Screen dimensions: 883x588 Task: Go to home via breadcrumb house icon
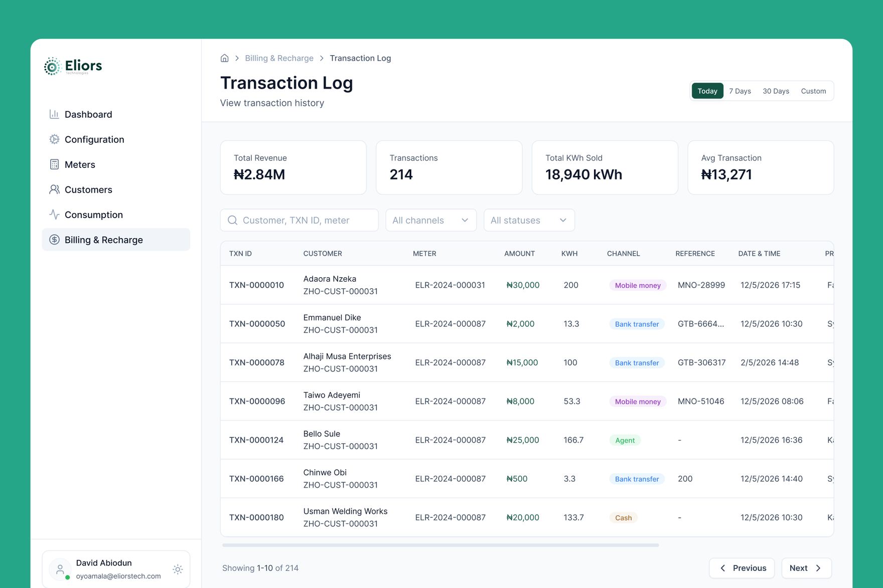(225, 58)
